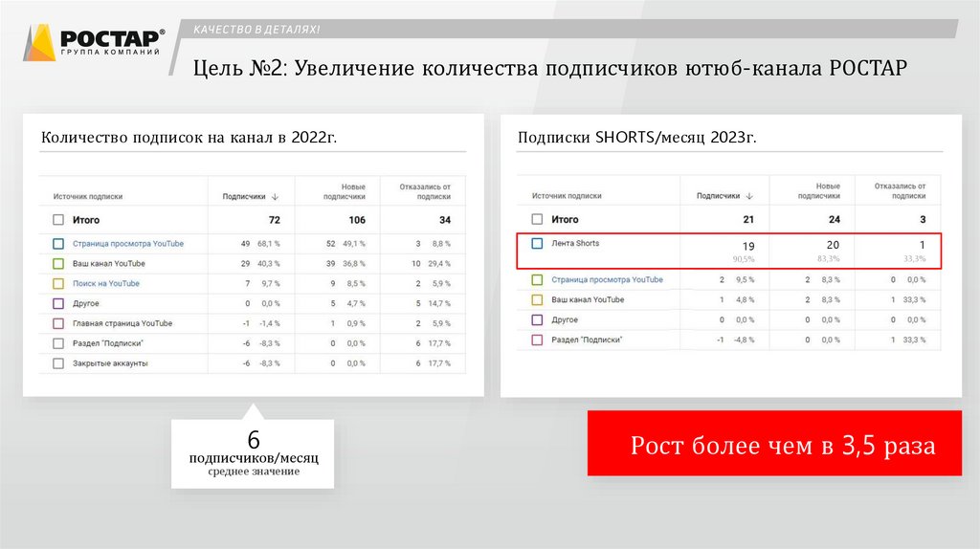Sort by Подписчики arrow in the 2022 table
Image resolution: width=980 pixels, height=549 pixels.
tap(275, 197)
